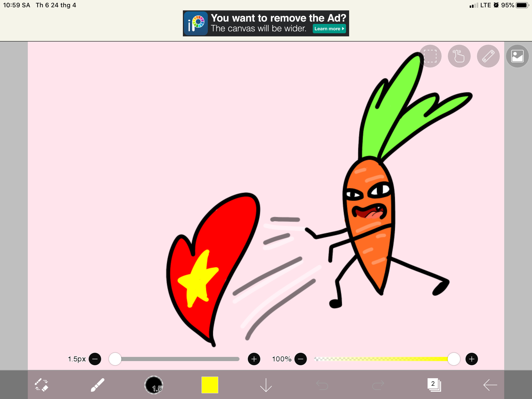Tap the 10:59 SA clock
The height and width of the screenshot is (399, 532).
pos(17,5)
